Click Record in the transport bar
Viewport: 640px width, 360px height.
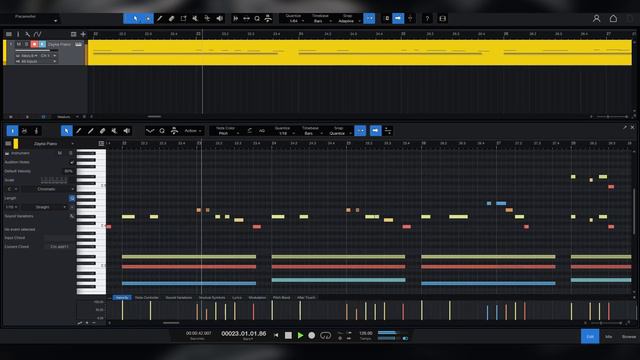(x=312, y=335)
